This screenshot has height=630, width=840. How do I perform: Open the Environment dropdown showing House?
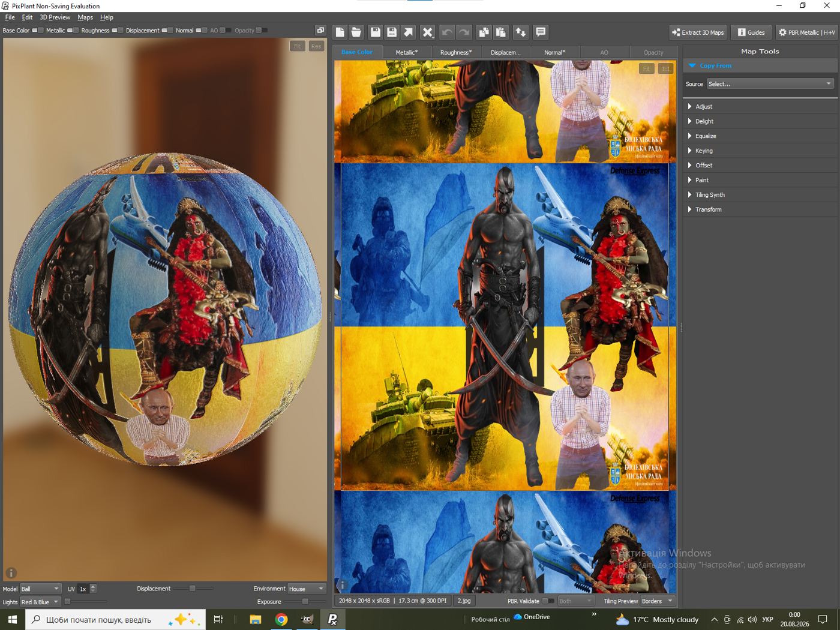pyautogui.click(x=306, y=589)
